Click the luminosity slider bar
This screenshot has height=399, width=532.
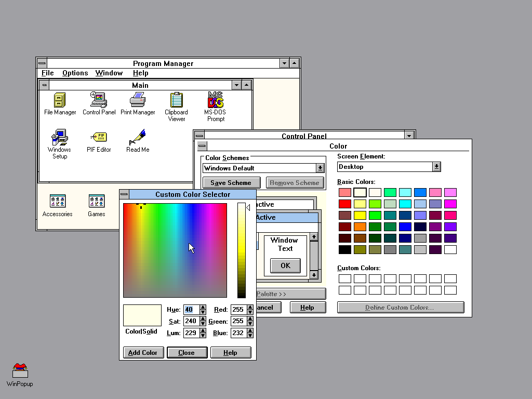click(x=242, y=249)
